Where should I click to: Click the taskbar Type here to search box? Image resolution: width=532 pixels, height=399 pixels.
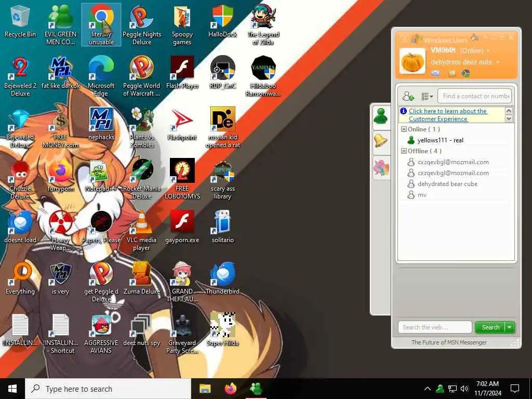click(108, 389)
